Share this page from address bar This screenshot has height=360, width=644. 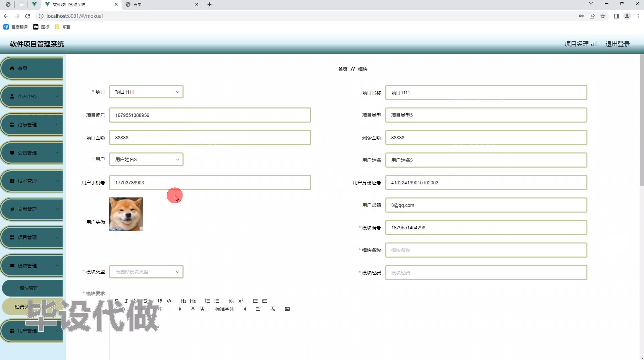click(x=592, y=16)
